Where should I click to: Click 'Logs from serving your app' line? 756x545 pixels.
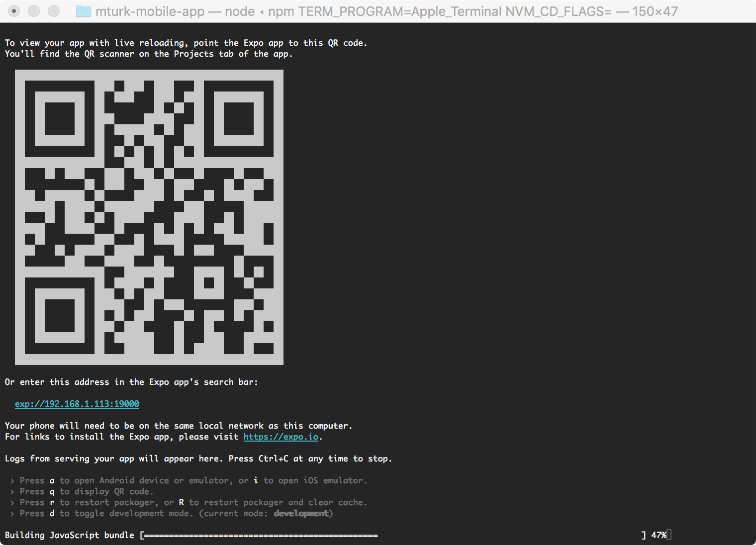click(x=198, y=458)
